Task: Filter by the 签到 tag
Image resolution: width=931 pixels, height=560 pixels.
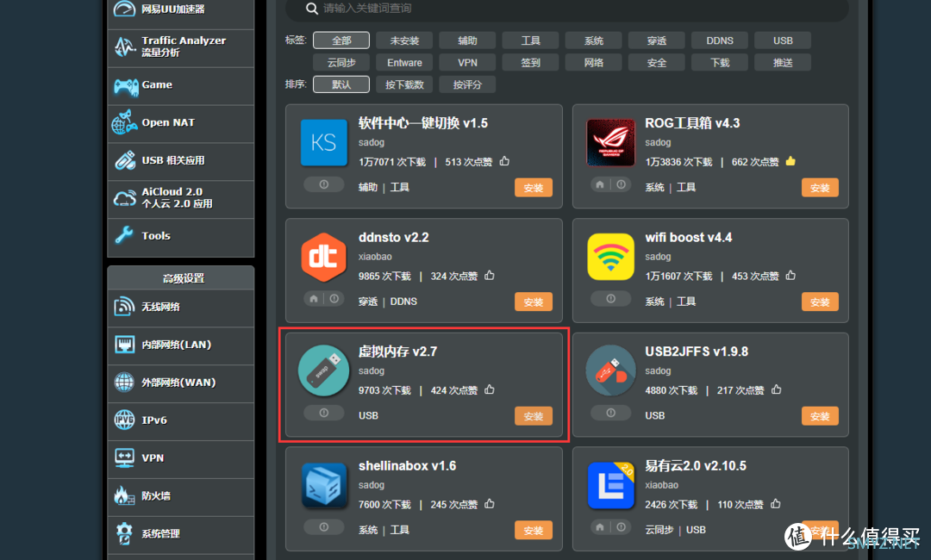Action: [x=530, y=62]
